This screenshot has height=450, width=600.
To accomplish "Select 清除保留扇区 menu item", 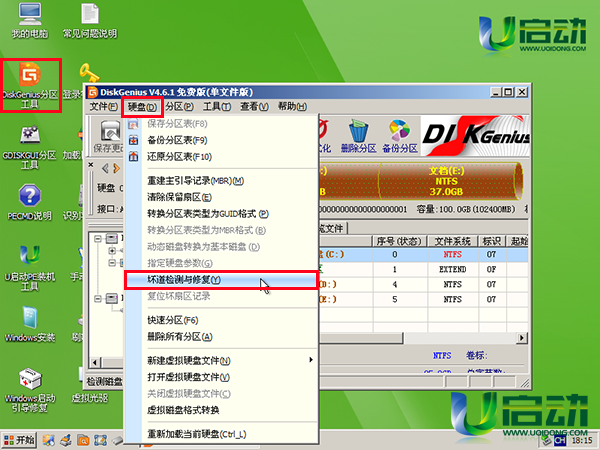I will pos(222,197).
